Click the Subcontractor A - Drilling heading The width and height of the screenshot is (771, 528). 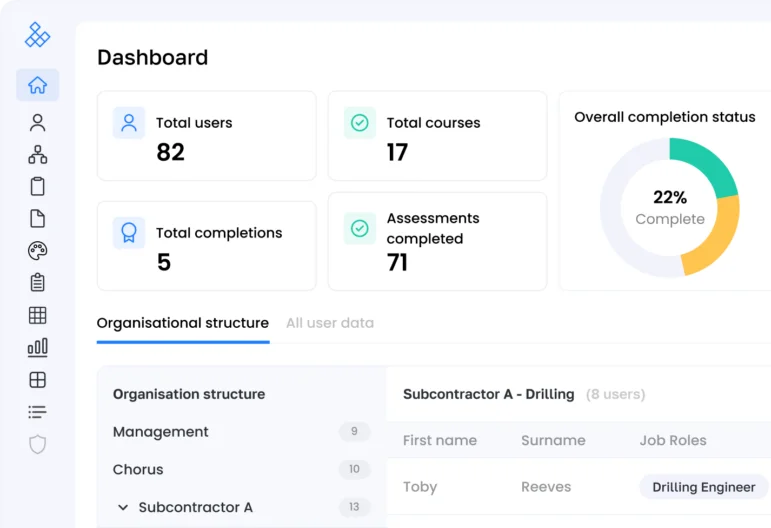pyautogui.click(x=489, y=394)
